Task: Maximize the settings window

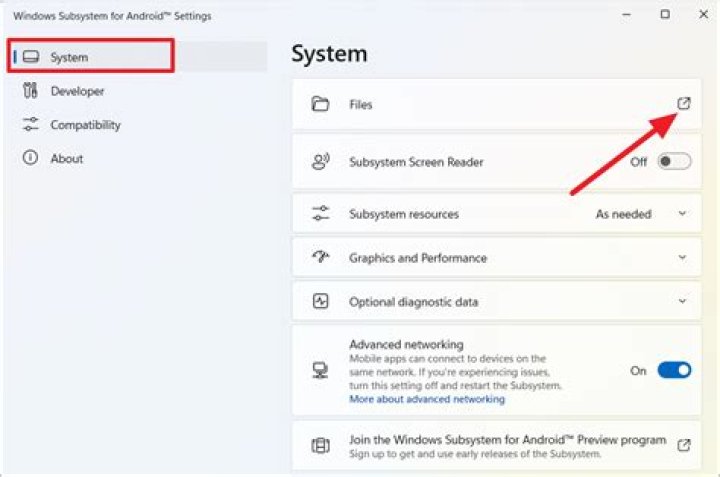Action: pyautogui.click(x=665, y=15)
